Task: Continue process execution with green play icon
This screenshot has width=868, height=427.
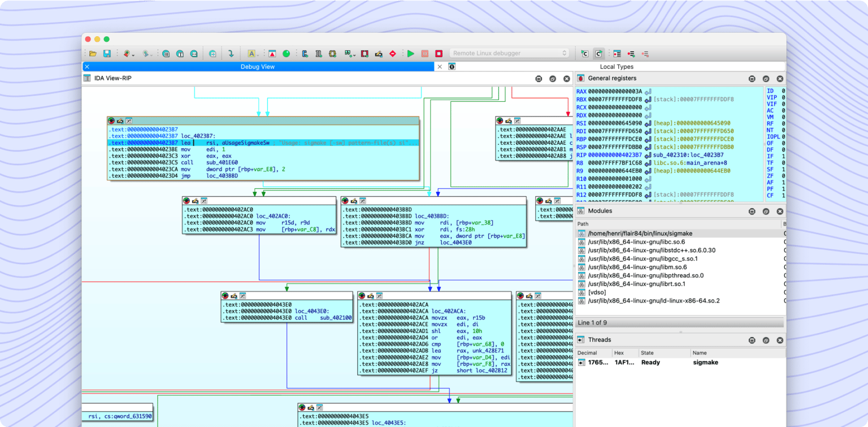Action: [410, 53]
